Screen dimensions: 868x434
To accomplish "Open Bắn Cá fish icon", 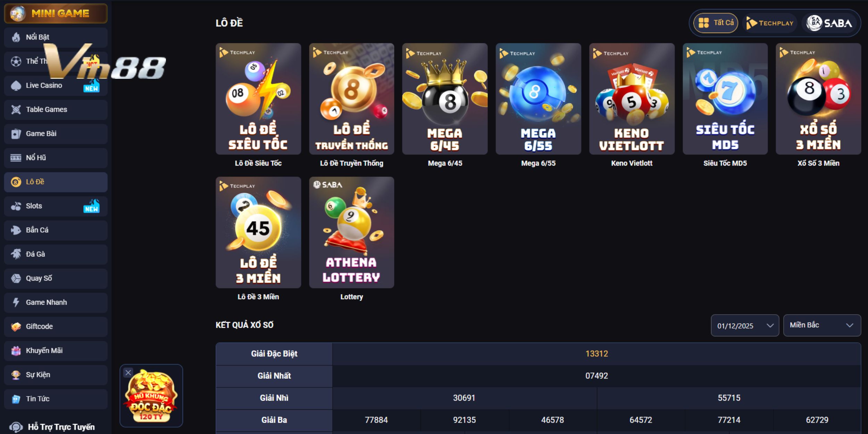I will pos(16,230).
